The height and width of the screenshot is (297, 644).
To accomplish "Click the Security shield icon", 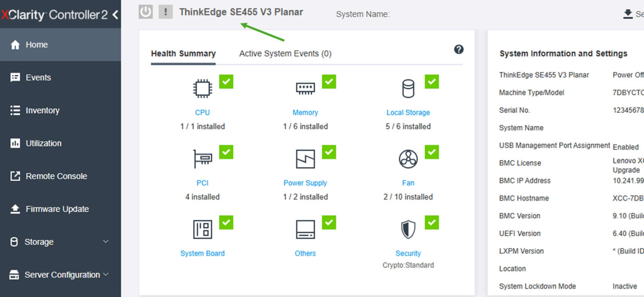I will (x=408, y=229).
